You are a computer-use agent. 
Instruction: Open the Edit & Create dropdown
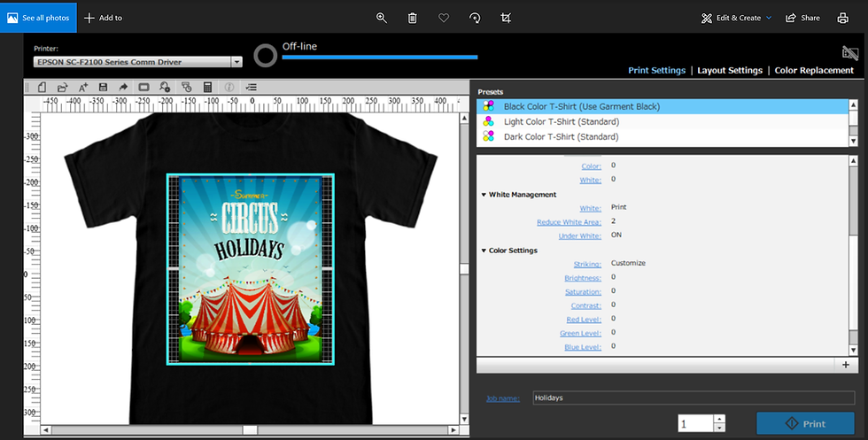pos(736,18)
